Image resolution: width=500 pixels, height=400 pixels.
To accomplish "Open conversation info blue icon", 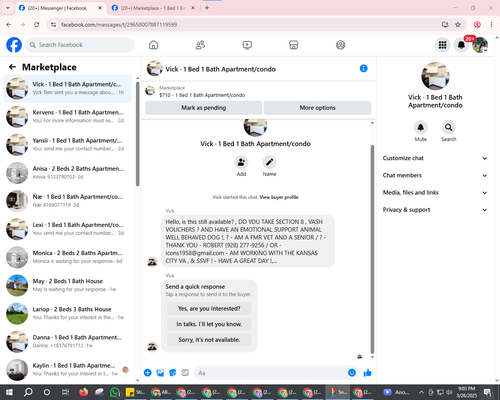I will [x=363, y=68].
